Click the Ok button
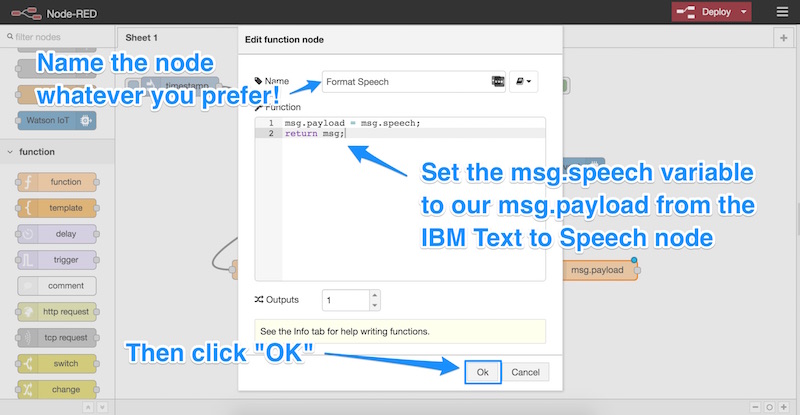Image resolution: width=800 pixels, height=415 pixels. pos(483,372)
